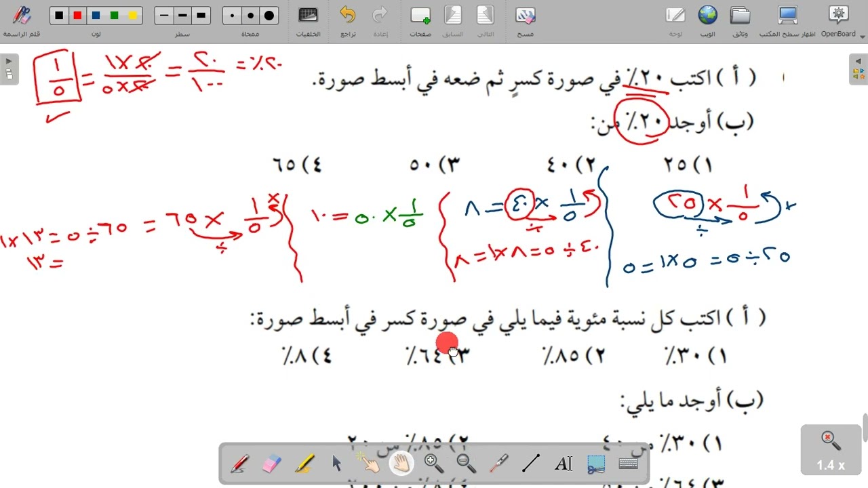This screenshot has height=488, width=868.
Task: Redo the stroke (إعادة)
Action: (380, 20)
